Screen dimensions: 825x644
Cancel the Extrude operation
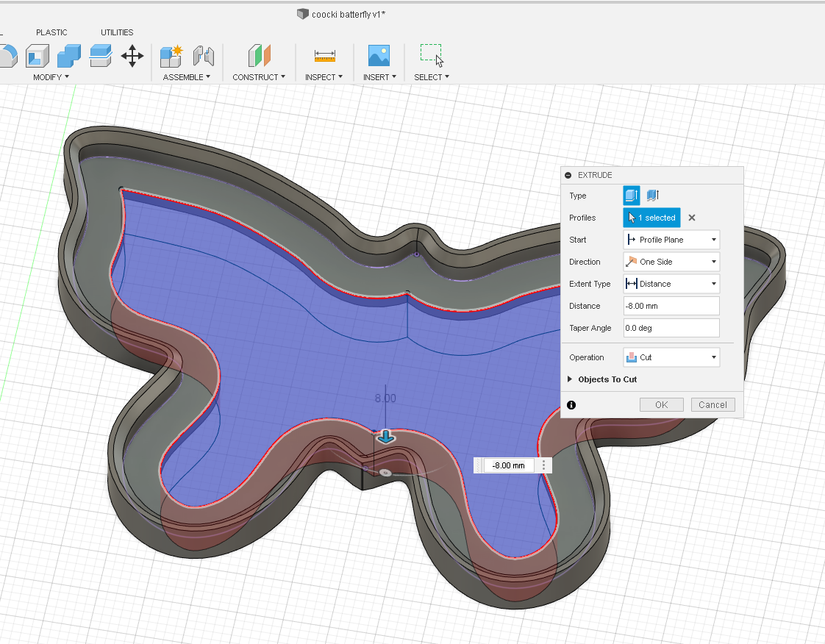coord(712,404)
